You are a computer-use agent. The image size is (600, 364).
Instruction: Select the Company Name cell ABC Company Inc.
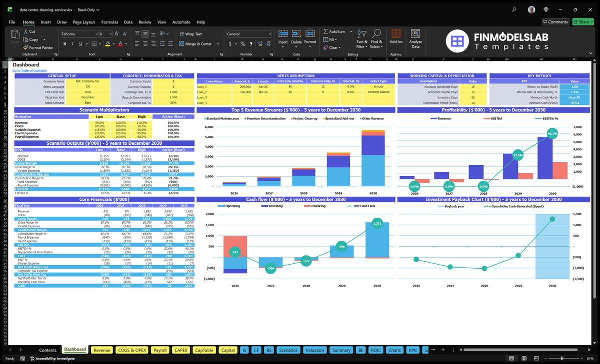tap(87, 81)
